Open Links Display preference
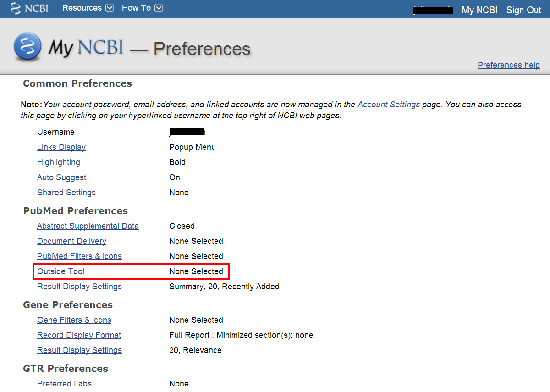 61,147
